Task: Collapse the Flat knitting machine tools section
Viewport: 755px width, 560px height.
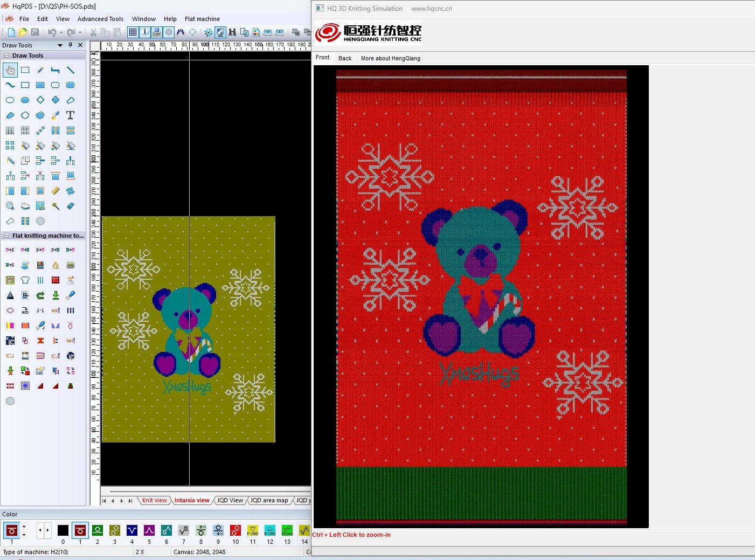Action: point(6,236)
